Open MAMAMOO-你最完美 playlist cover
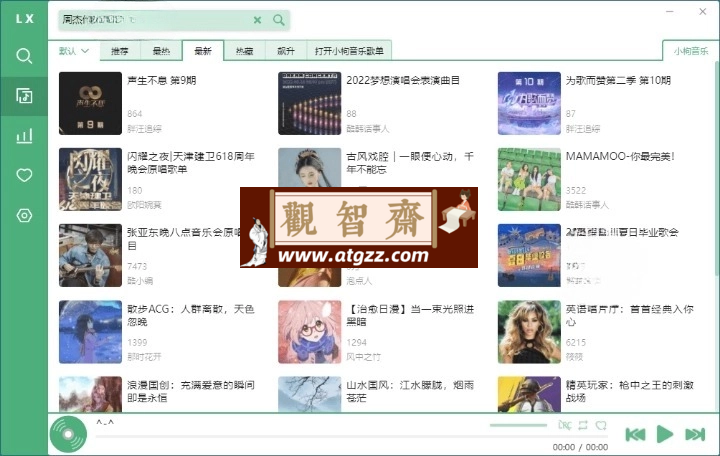The width and height of the screenshot is (720, 456). tap(529, 180)
